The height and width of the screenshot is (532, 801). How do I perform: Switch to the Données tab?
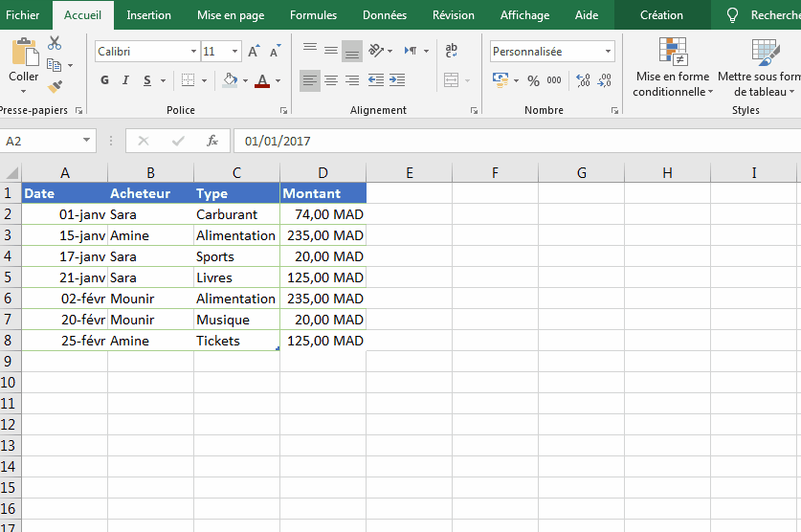385,14
